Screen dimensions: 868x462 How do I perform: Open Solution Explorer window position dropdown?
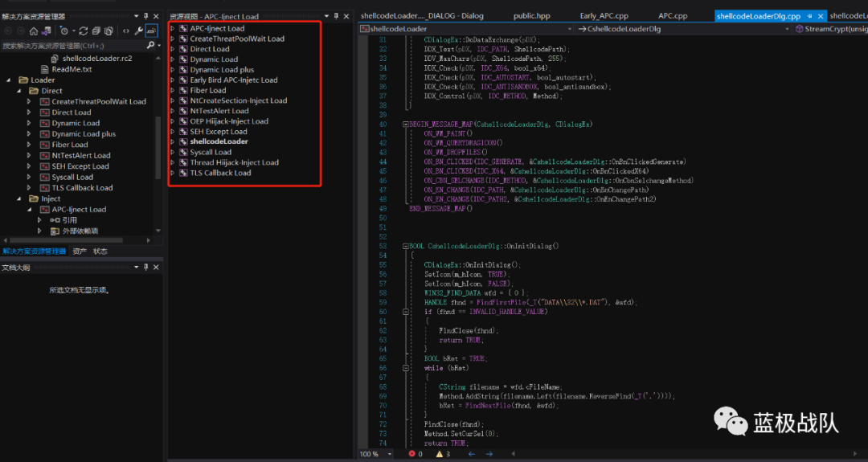136,17
